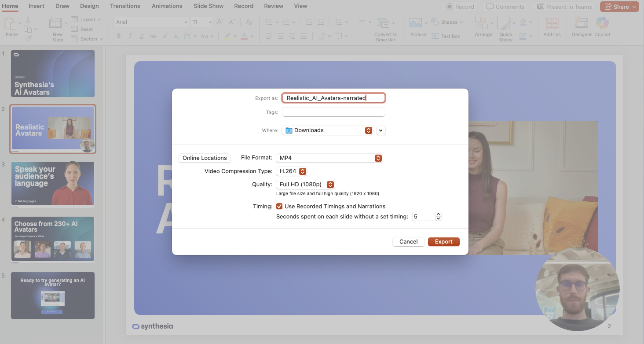Switch to the Design tab
Image resolution: width=644 pixels, height=344 pixels.
coord(89,6)
